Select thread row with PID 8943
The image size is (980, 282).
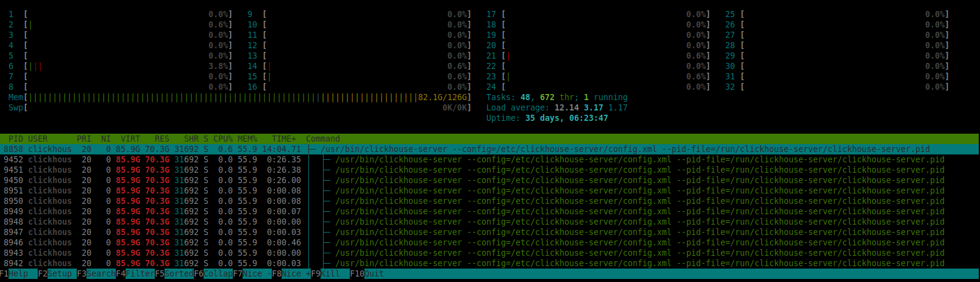coord(490,253)
